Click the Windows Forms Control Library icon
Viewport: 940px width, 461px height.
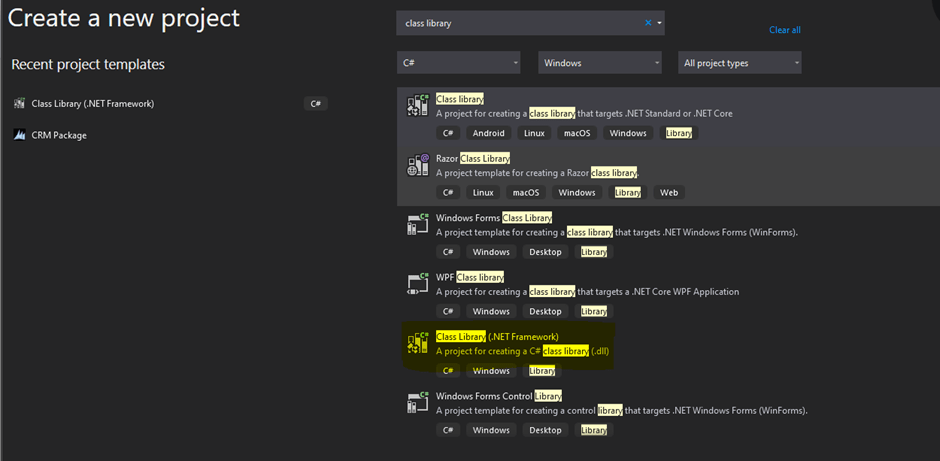417,403
